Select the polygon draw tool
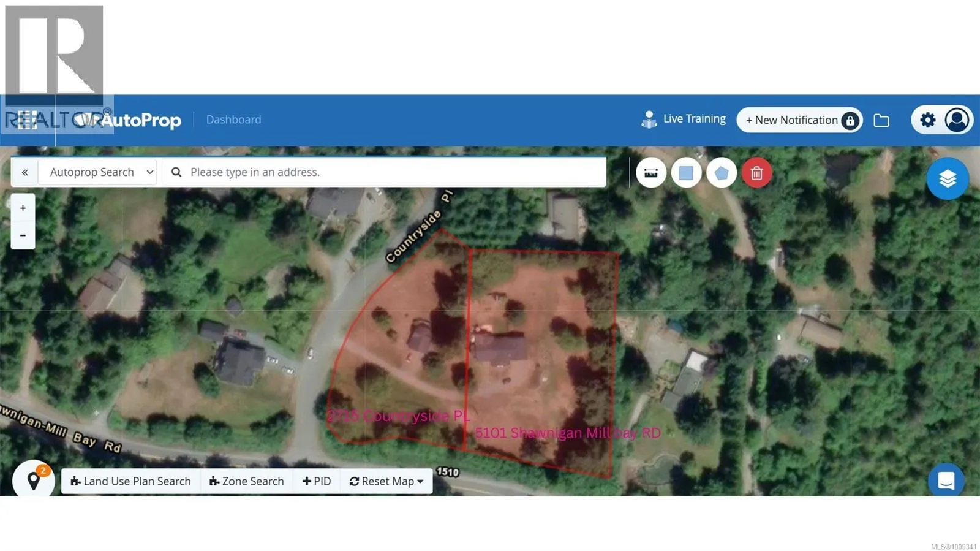The image size is (980, 551). (722, 173)
